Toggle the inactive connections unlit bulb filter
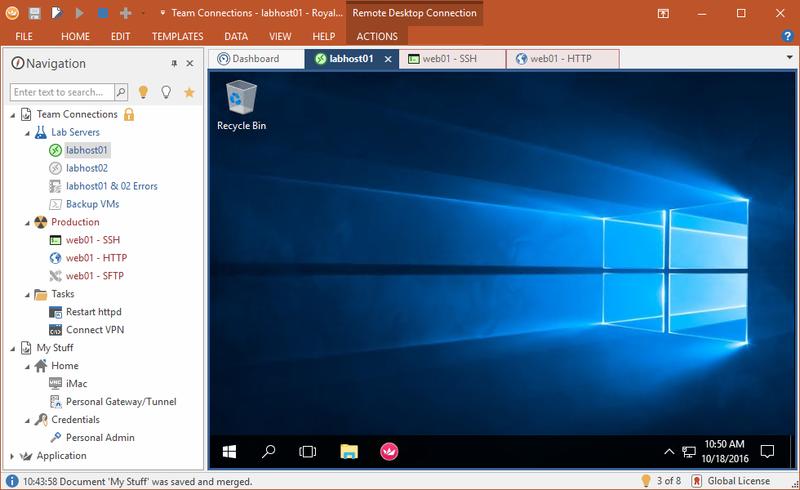 pos(166,92)
